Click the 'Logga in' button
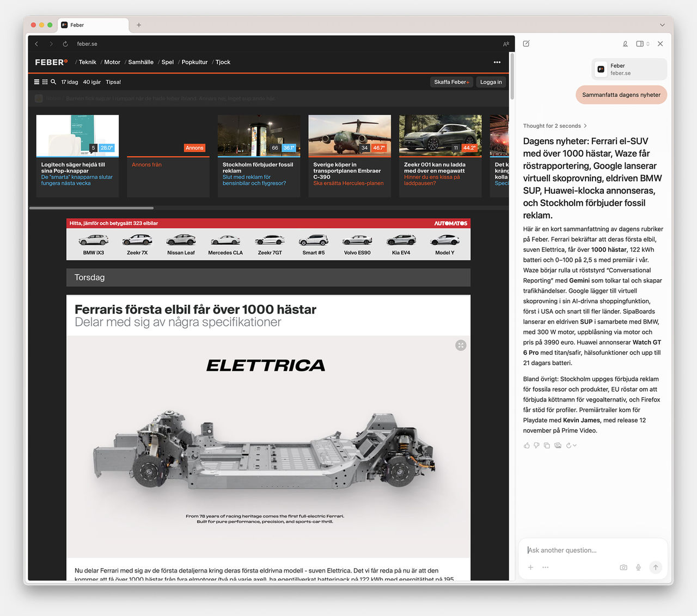 click(x=491, y=82)
